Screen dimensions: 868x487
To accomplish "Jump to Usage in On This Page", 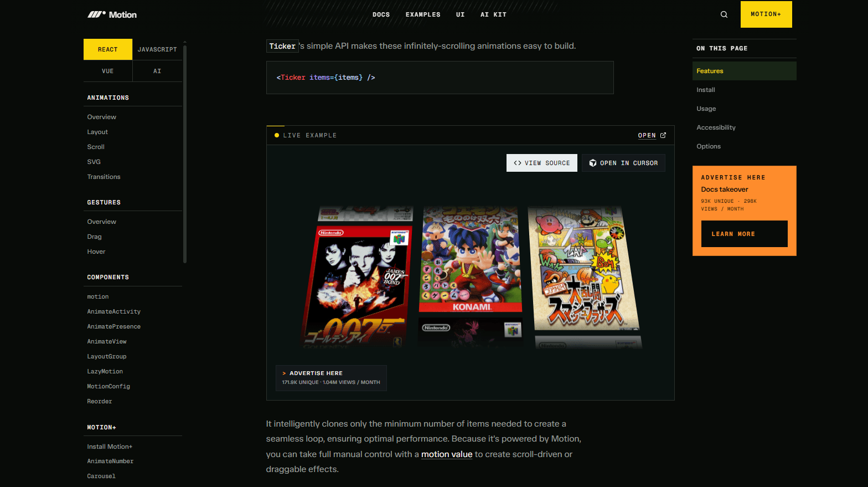I will tap(706, 109).
